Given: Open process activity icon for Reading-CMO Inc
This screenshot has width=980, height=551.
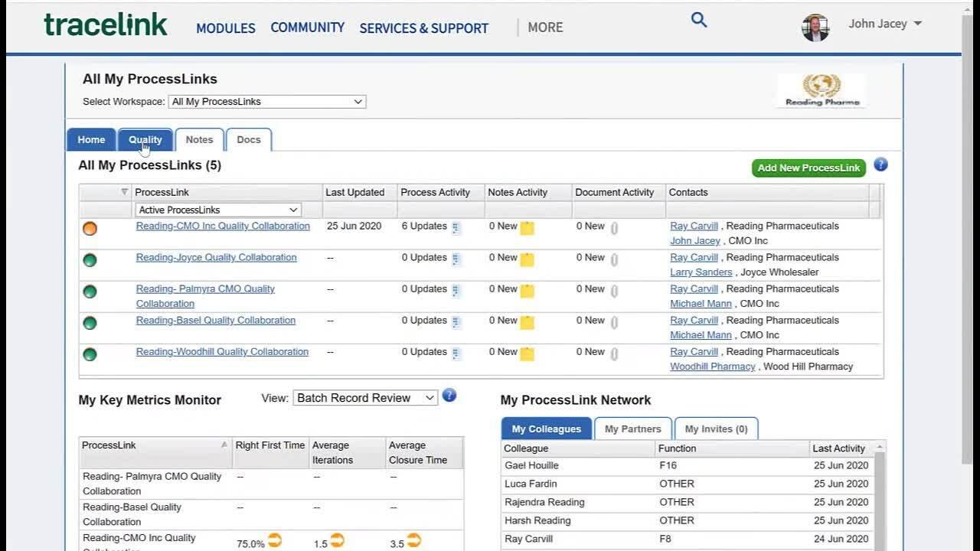Looking at the screenshot, I should [456, 228].
